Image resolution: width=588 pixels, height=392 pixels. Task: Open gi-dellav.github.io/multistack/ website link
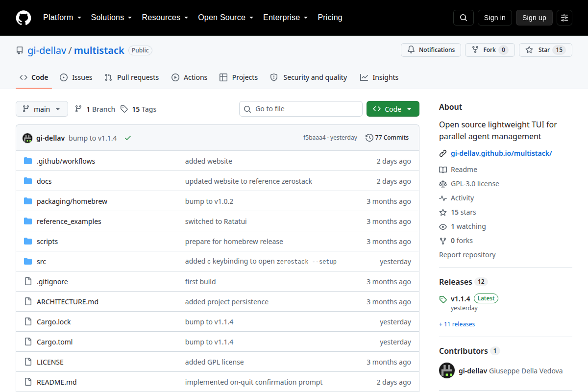click(501, 153)
